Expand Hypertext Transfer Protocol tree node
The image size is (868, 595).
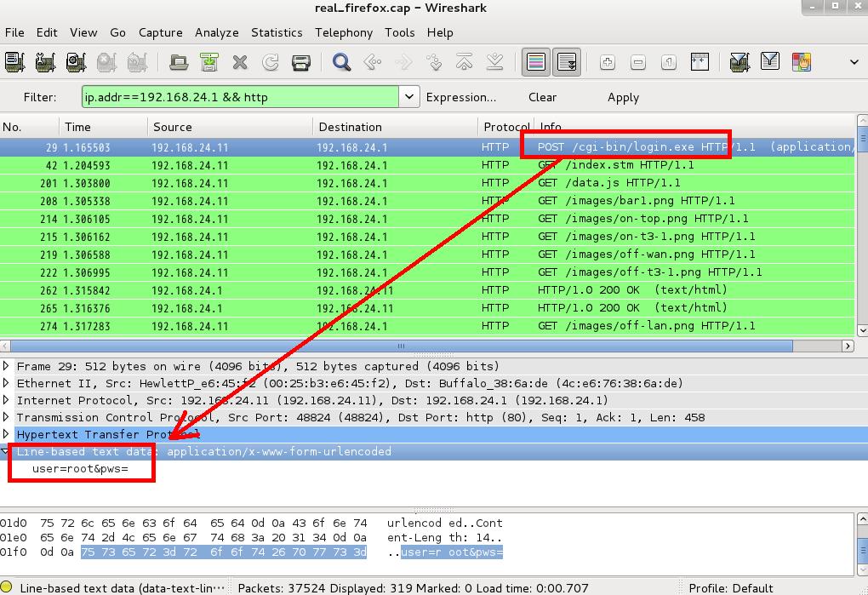point(6,434)
